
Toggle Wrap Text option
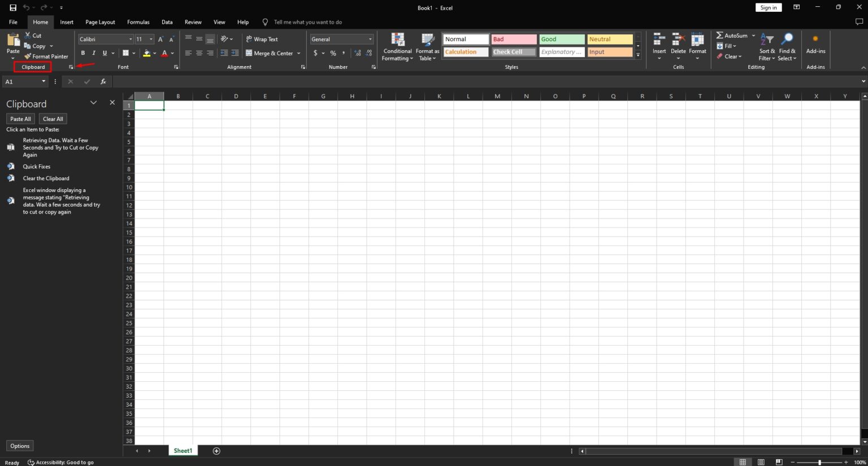pos(262,39)
